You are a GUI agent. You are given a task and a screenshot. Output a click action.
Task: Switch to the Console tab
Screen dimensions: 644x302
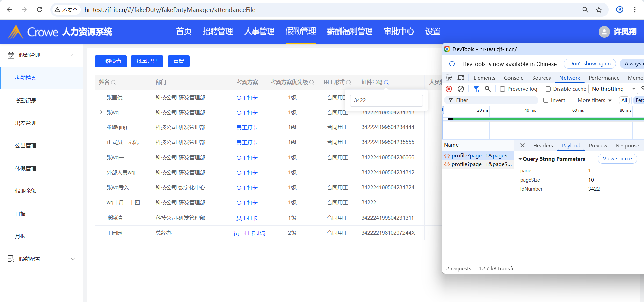[x=514, y=78]
